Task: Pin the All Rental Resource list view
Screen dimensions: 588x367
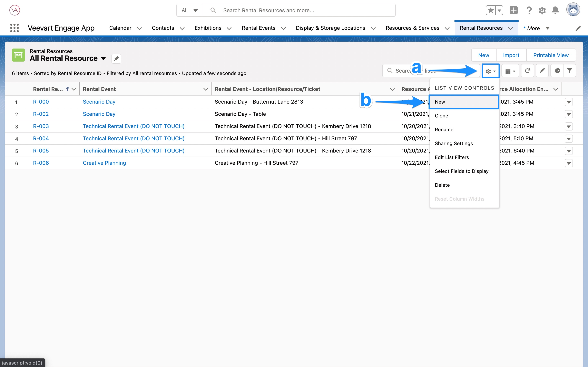Action: (116, 59)
